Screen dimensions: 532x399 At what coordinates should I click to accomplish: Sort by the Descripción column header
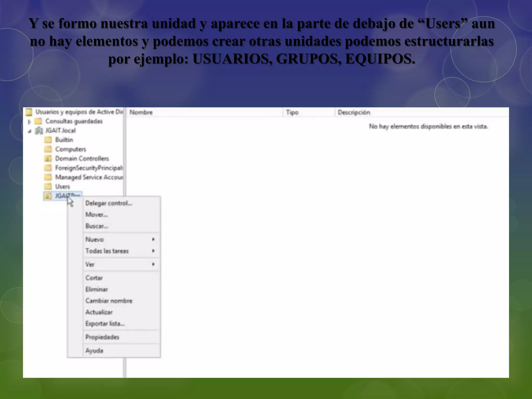[x=422, y=112]
